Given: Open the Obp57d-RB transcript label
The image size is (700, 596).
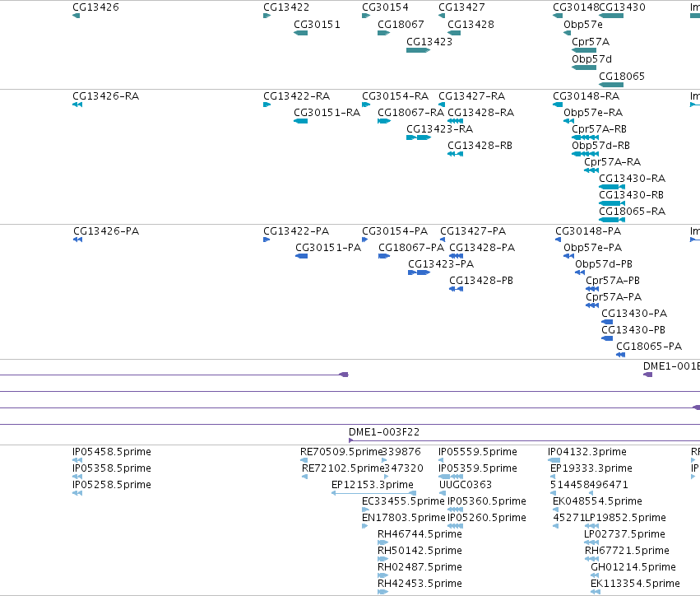Looking at the screenshot, I should tap(601, 146).
